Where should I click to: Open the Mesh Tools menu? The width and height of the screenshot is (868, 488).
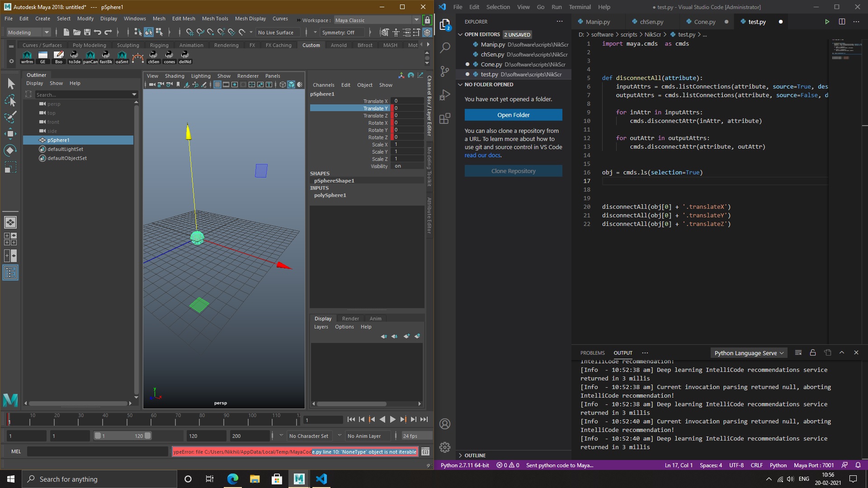click(215, 19)
